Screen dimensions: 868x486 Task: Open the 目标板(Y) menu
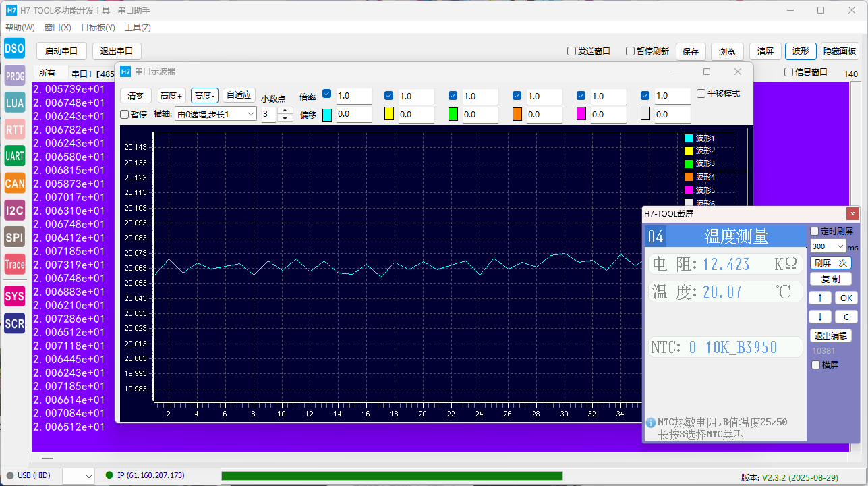point(98,28)
